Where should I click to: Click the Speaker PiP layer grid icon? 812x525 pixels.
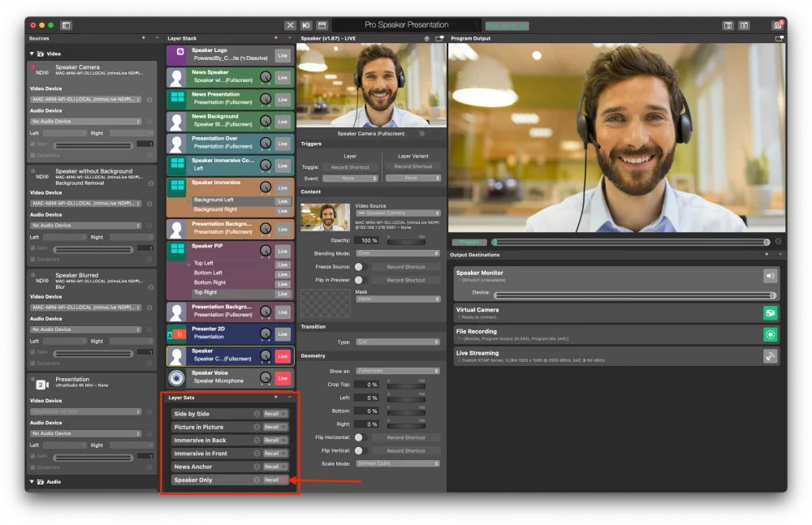tap(177, 249)
